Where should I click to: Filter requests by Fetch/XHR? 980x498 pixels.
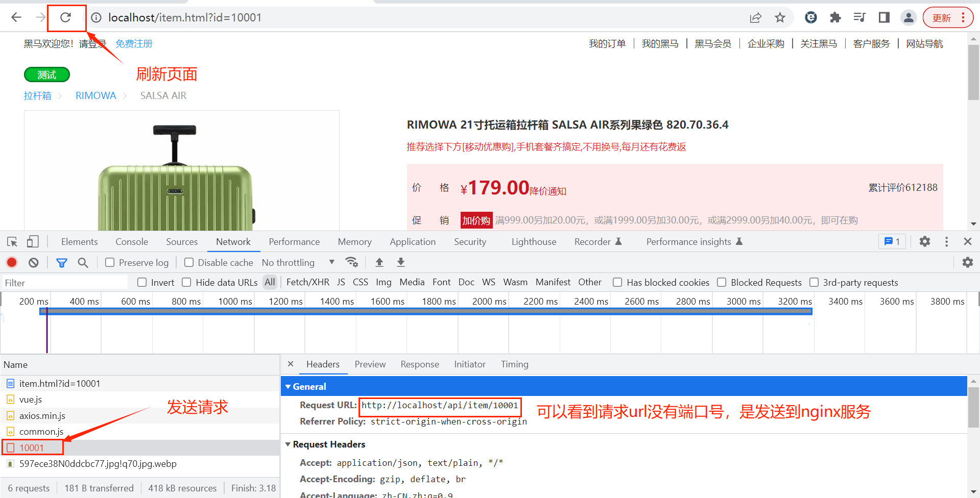coord(307,282)
